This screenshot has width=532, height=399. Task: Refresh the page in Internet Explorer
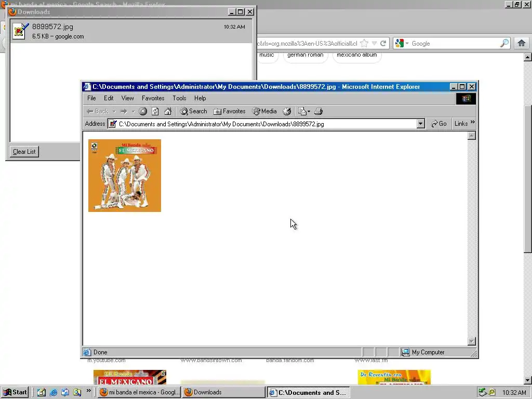(x=155, y=111)
